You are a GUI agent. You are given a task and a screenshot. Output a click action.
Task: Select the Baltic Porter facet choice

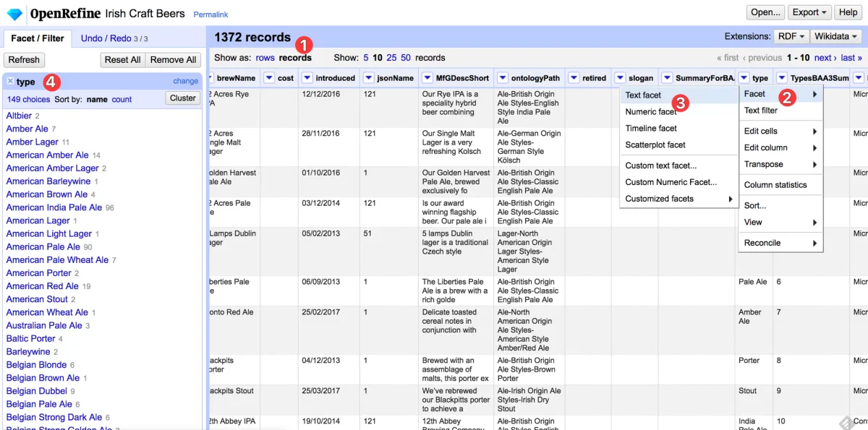(x=31, y=339)
